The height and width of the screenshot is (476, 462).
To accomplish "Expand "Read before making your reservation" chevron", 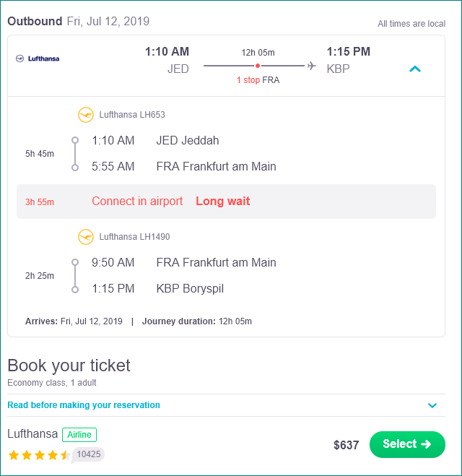I will pos(432,405).
